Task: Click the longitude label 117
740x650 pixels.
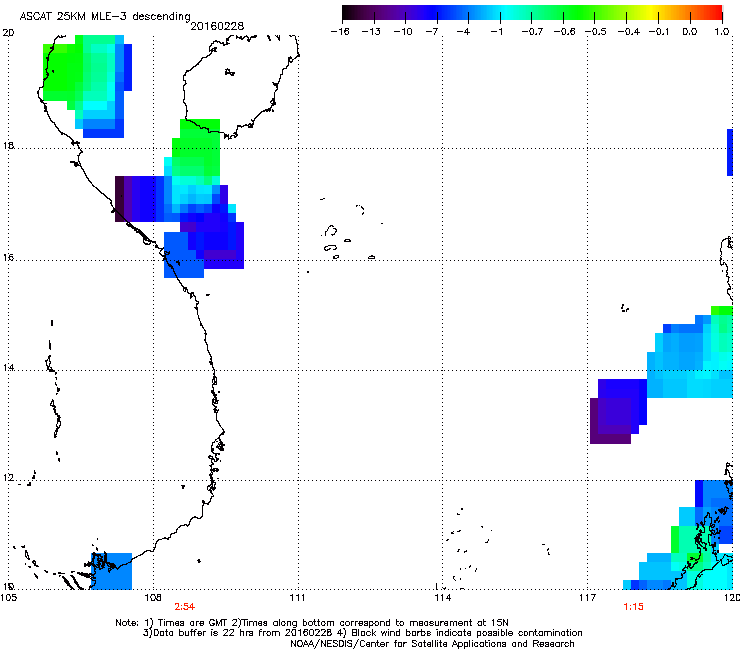Action: (x=588, y=598)
